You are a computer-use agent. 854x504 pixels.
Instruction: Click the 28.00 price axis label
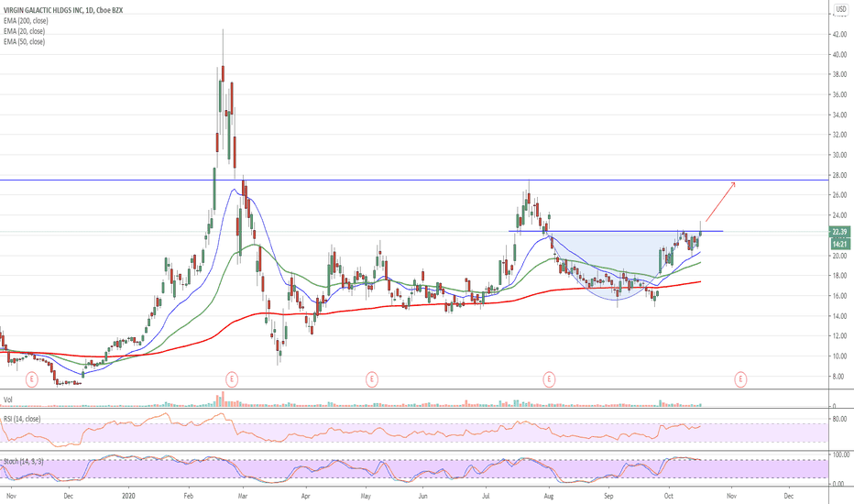(x=839, y=175)
